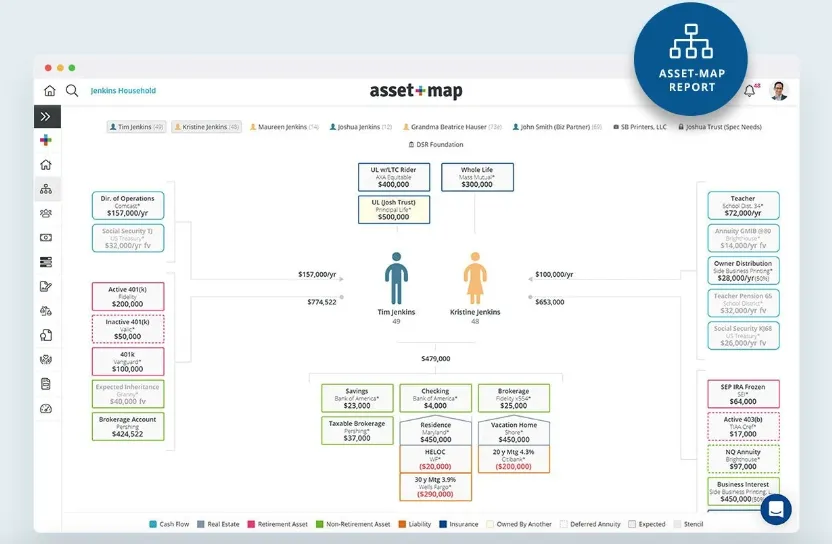832x544 pixels.
Task: Open the household members group icon
Action: [x=46, y=213]
